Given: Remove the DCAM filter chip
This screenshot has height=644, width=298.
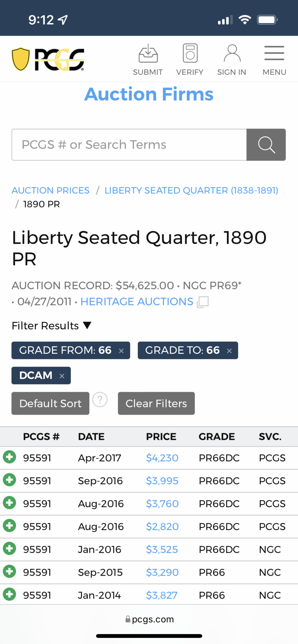Looking at the screenshot, I should [62, 376].
